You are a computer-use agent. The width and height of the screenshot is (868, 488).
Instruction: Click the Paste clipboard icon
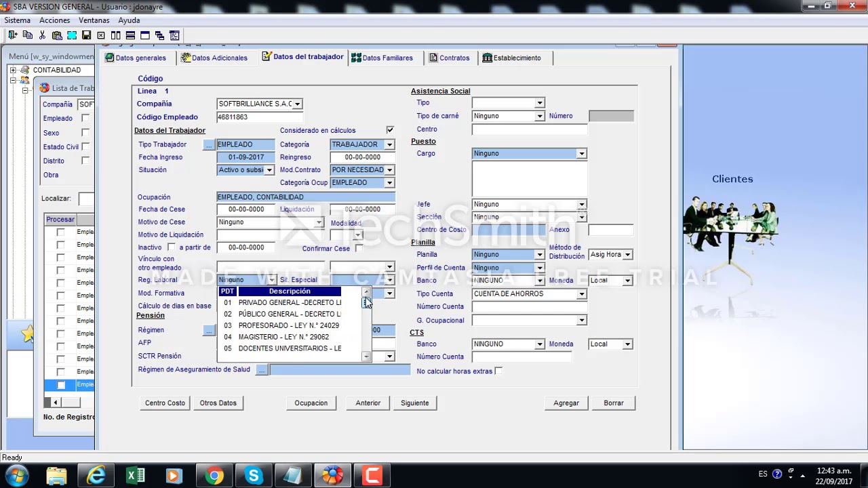(57, 35)
